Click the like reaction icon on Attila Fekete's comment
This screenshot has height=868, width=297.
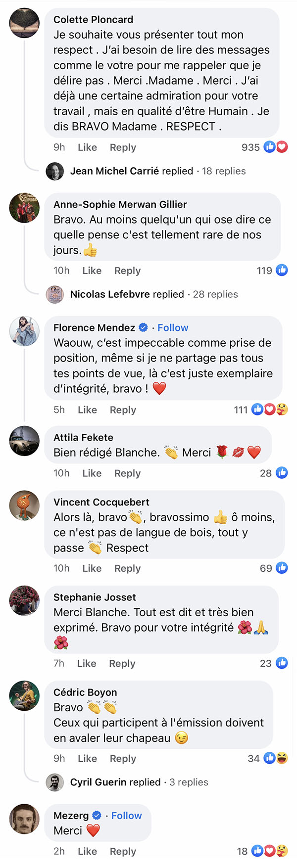[x=282, y=473]
